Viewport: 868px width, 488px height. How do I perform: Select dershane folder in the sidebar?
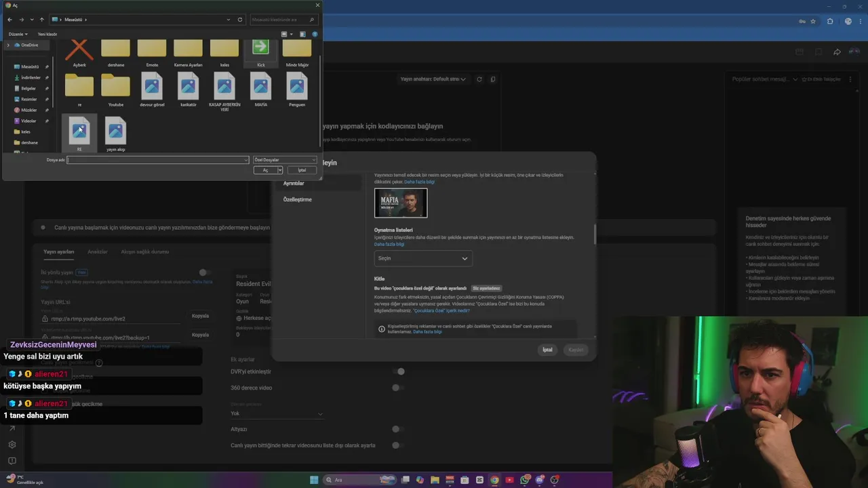pos(29,142)
